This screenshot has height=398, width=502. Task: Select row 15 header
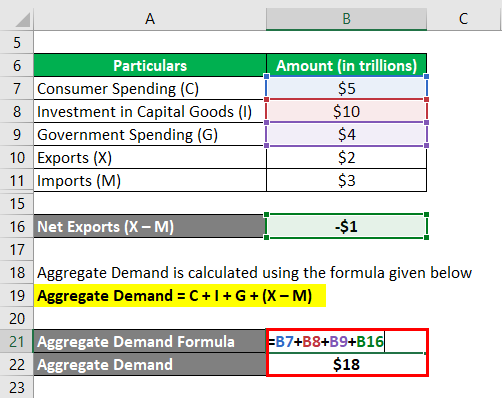(17, 203)
